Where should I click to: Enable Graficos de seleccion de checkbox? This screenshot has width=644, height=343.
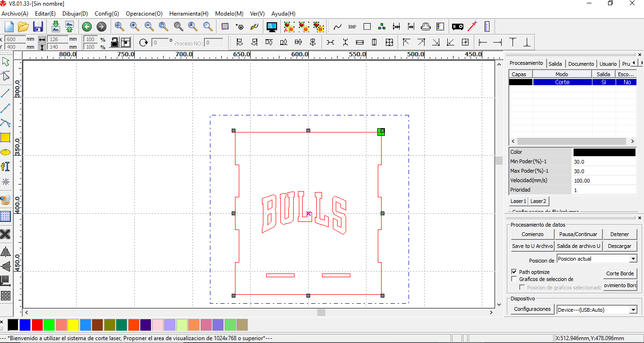pos(514,279)
